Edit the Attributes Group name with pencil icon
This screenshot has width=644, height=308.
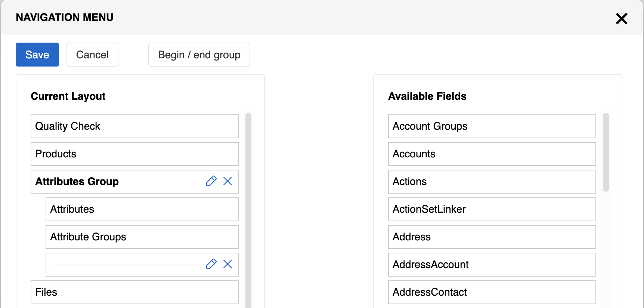click(211, 181)
